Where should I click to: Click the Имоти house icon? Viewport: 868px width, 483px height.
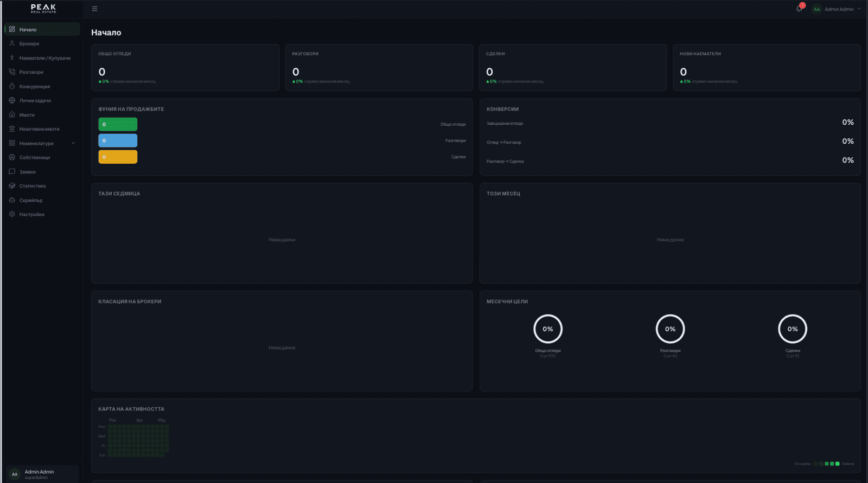click(12, 114)
